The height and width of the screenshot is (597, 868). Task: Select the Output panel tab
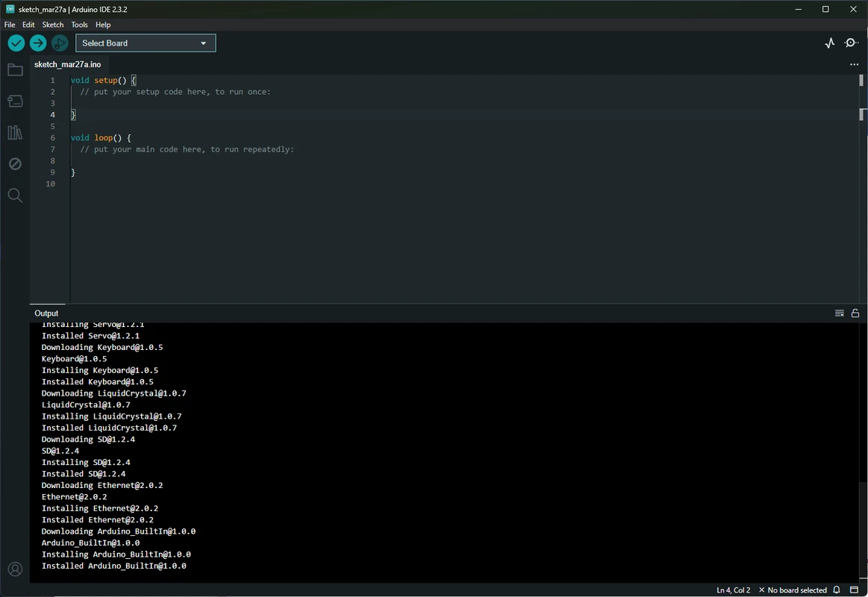pyautogui.click(x=46, y=313)
